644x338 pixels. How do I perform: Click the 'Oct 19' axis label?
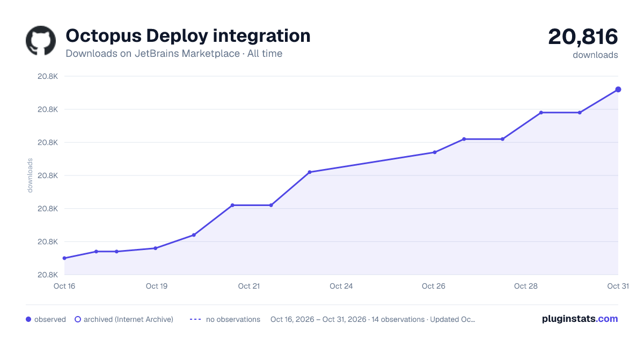[x=157, y=286]
